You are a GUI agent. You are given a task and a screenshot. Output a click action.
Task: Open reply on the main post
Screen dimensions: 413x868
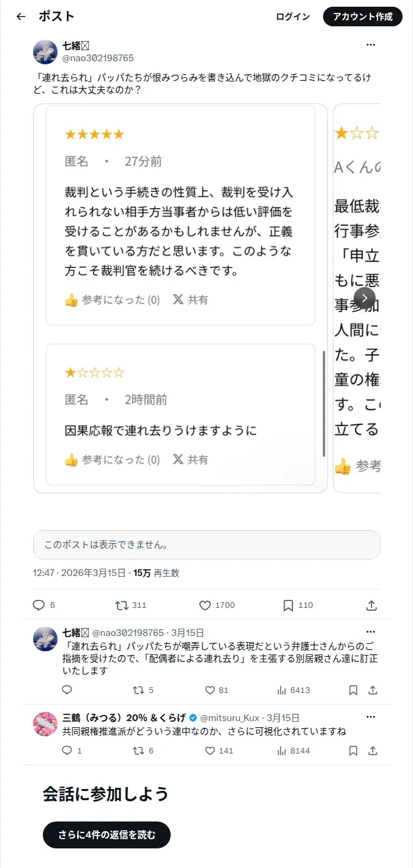(x=43, y=605)
